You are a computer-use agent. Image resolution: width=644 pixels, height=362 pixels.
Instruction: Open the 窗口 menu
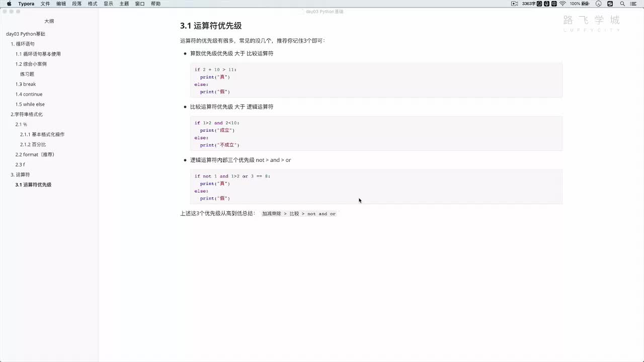pos(140,4)
